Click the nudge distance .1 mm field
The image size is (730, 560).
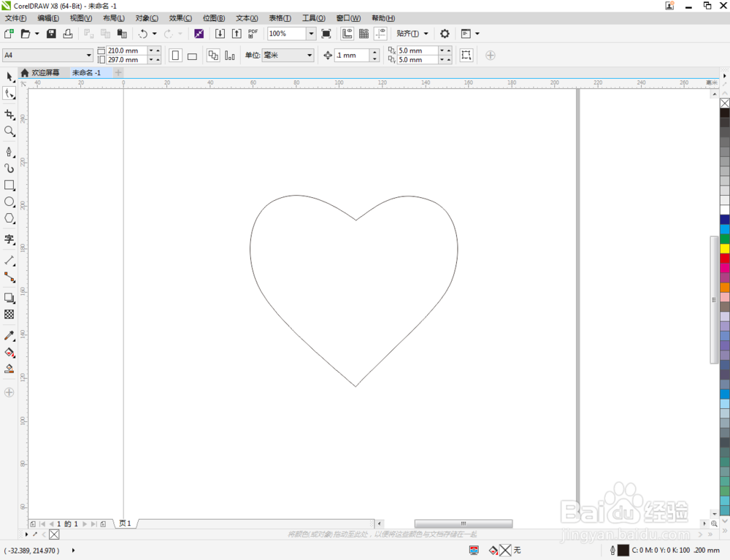tap(353, 55)
